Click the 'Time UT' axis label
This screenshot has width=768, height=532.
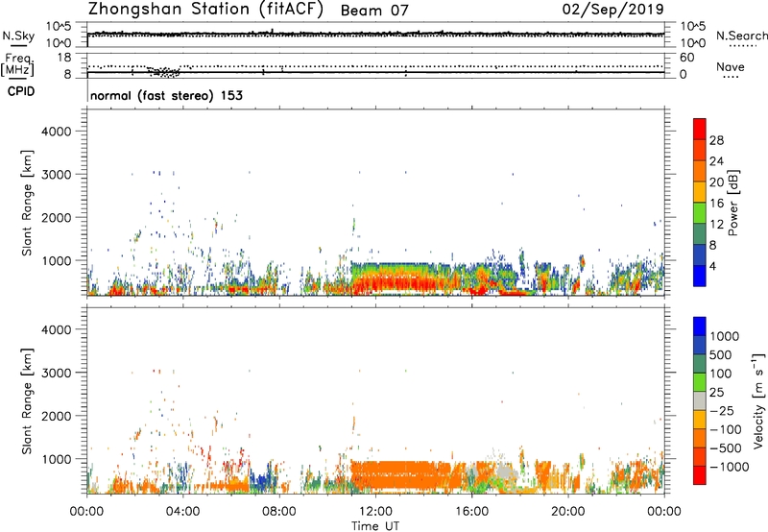pos(375,526)
